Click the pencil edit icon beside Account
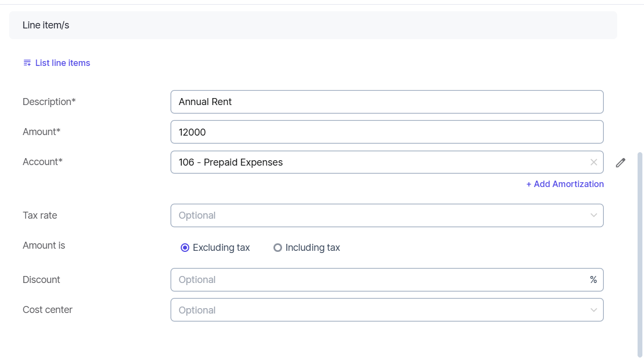This screenshot has width=644, height=358. point(620,163)
